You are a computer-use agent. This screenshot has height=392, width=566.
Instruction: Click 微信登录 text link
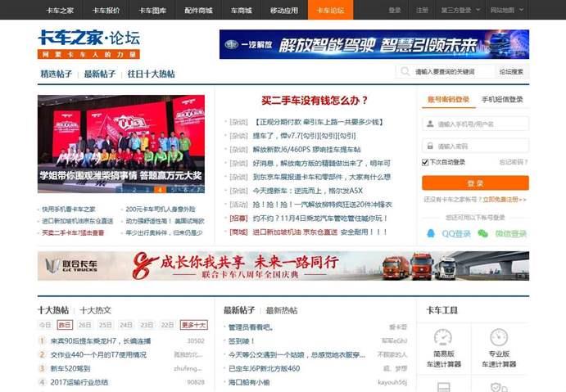[511, 234]
